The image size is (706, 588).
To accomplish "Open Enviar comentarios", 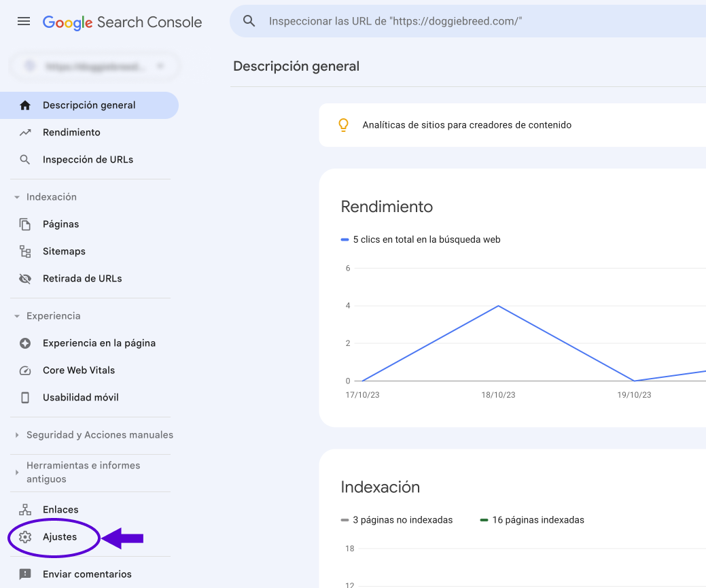I will (x=87, y=574).
